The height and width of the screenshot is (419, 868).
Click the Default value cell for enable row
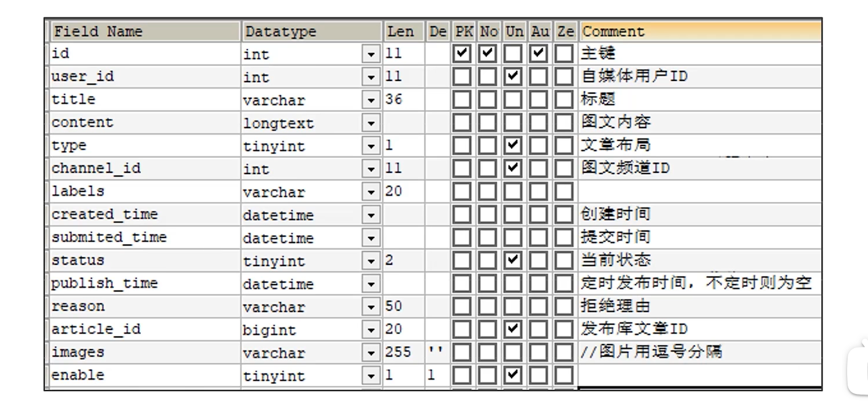[x=438, y=375]
